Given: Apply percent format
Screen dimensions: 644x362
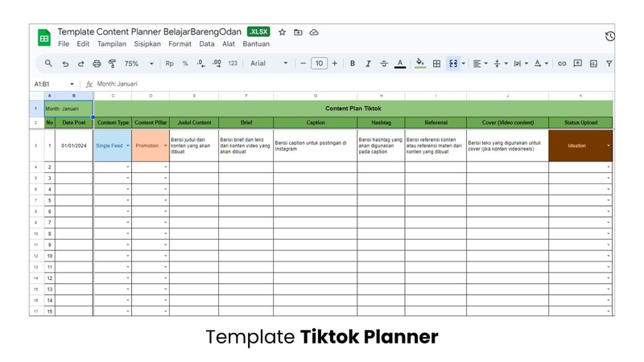Looking at the screenshot, I should (185, 64).
